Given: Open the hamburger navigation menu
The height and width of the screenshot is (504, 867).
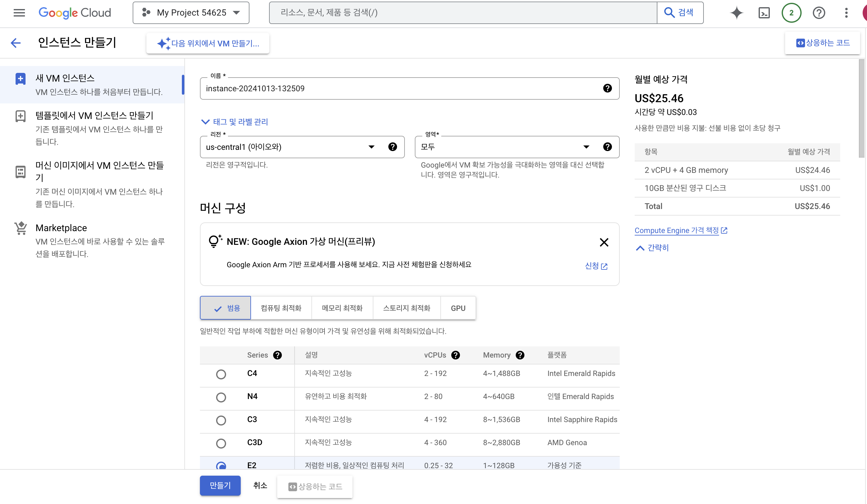Looking at the screenshot, I should point(19,13).
